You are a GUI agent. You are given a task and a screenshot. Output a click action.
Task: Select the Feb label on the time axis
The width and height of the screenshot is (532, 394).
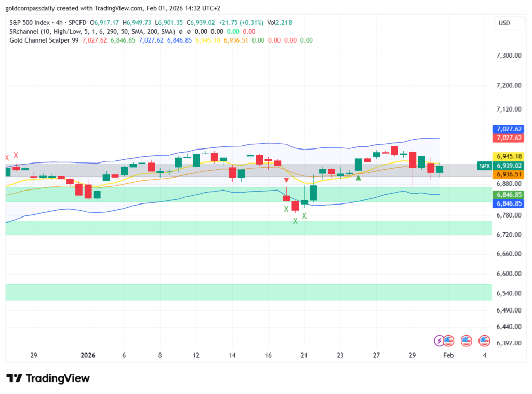pyautogui.click(x=448, y=356)
